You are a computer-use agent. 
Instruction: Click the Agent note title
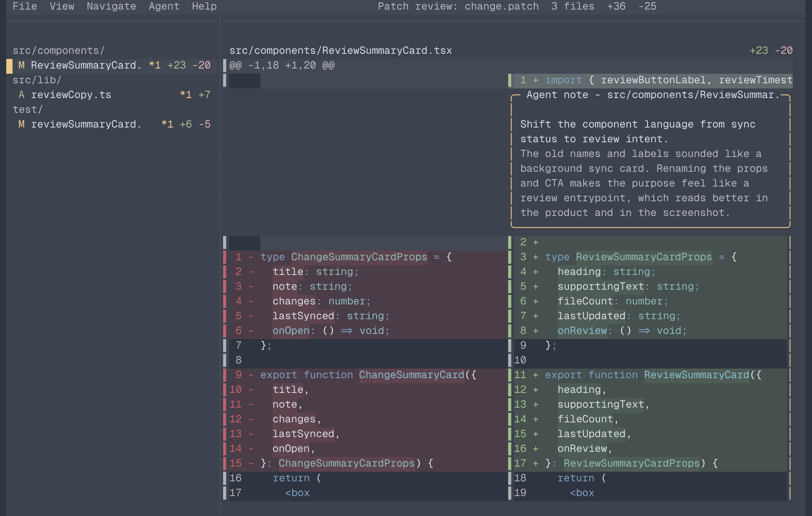pyautogui.click(x=653, y=95)
